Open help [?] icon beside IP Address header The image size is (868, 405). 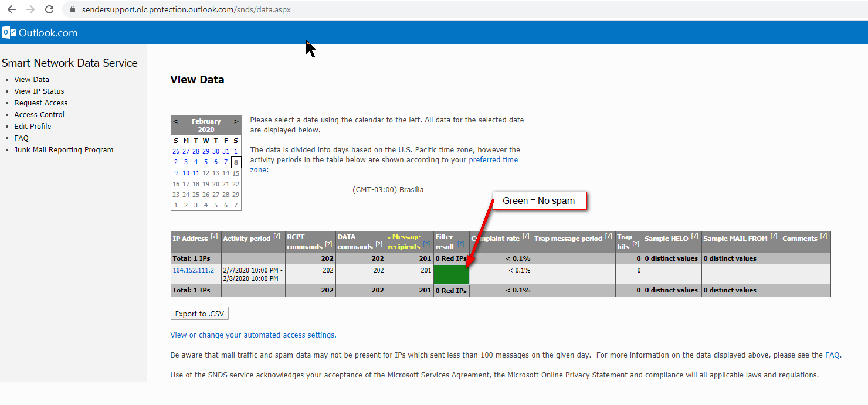tap(214, 236)
